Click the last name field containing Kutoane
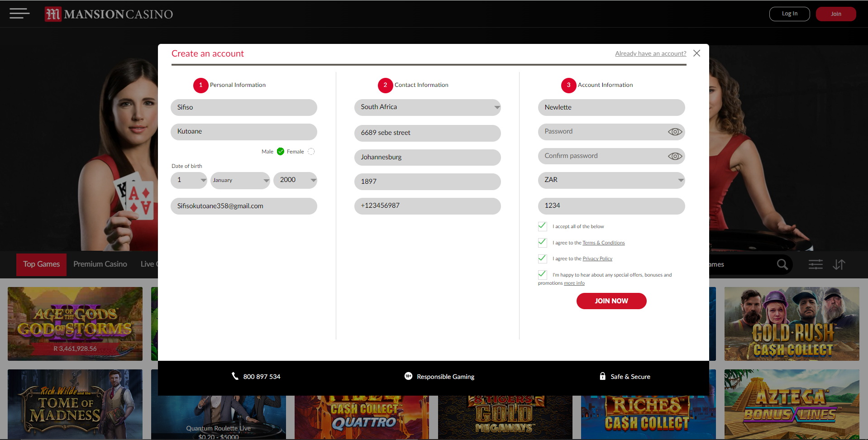 (244, 132)
